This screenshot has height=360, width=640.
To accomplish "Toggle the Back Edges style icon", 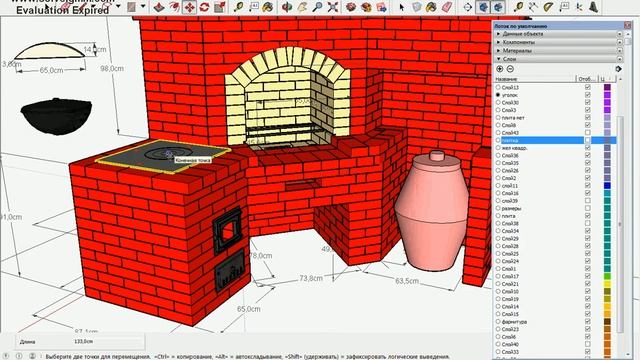I will tap(498, 7).
